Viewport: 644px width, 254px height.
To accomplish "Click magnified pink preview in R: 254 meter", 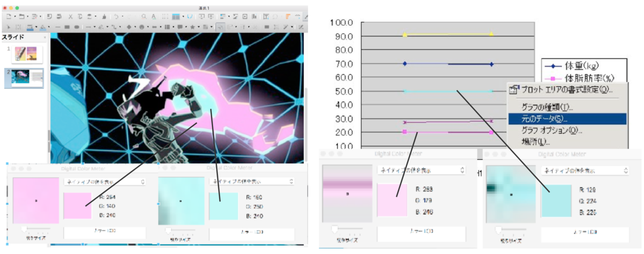I will click(35, 200).
